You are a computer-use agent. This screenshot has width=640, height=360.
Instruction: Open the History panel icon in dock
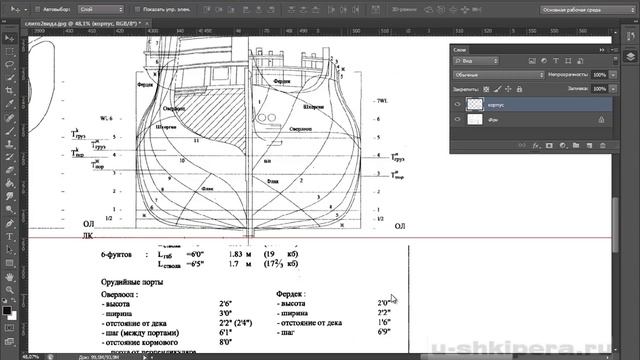pyautogui.click(x=630, y=36)
